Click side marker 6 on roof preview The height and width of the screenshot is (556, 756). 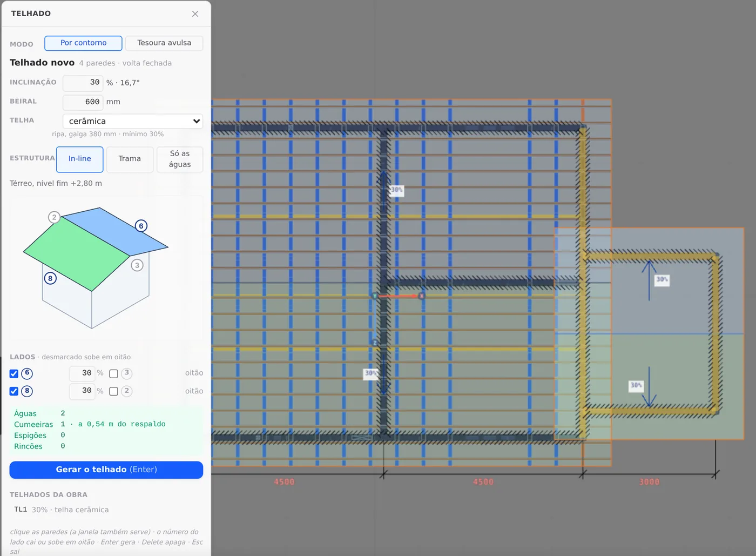(x=141, y=226)
